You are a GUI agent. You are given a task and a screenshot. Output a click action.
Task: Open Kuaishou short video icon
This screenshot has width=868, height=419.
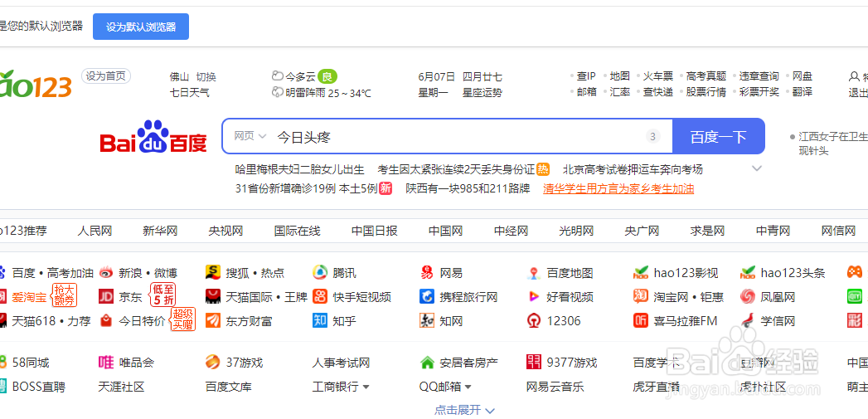pos(320,296)
